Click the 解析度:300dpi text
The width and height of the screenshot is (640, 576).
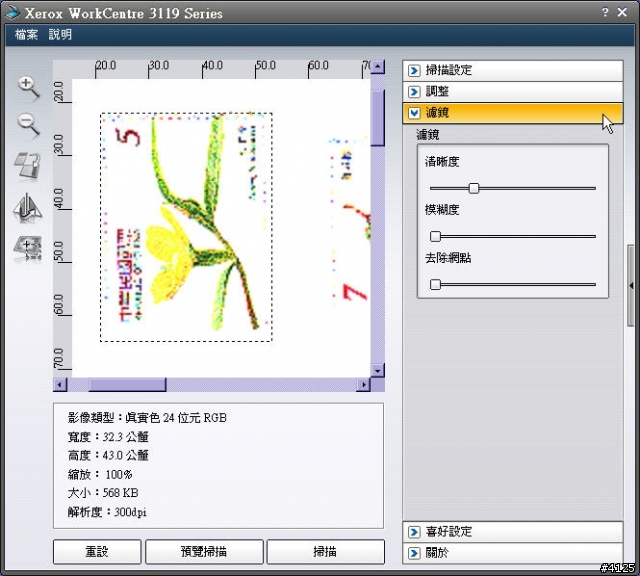point(107,512)
